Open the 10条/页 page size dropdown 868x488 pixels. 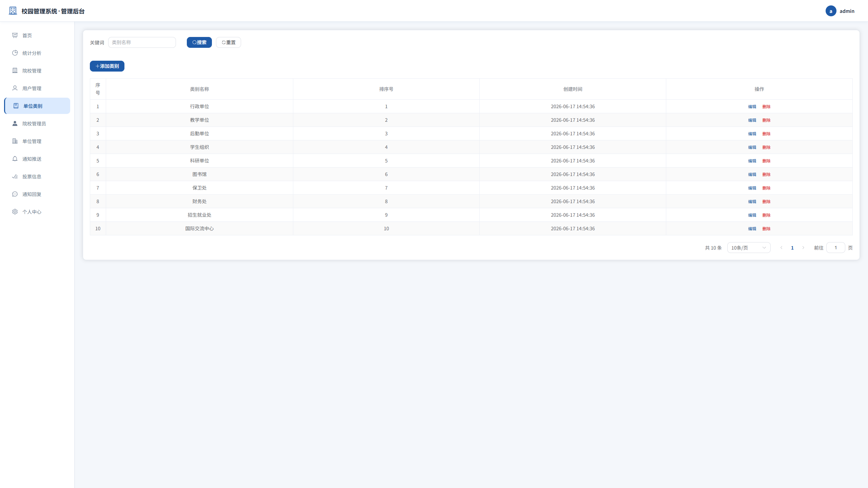[x=749, y=248]
